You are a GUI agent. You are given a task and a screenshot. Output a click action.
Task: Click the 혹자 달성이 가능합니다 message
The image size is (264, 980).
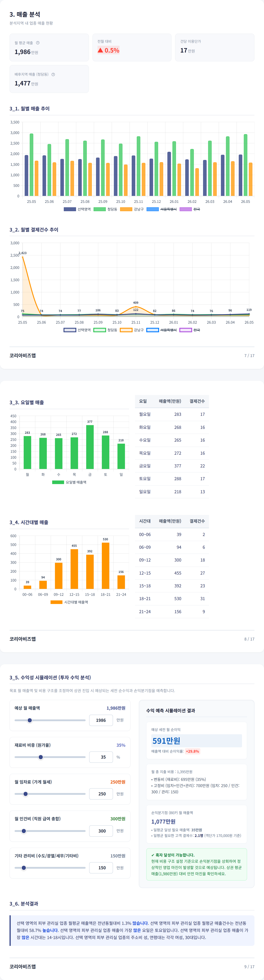(x=173, y=855)
